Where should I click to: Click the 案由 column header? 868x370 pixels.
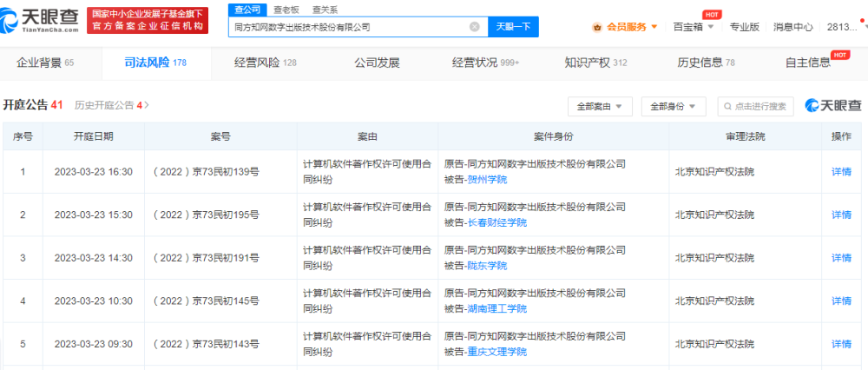click(367, 136)
